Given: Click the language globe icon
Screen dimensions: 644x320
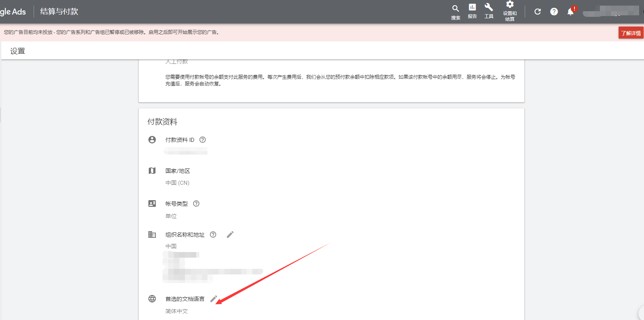Looking at the screenshot, I should click(x=152, y=299).
